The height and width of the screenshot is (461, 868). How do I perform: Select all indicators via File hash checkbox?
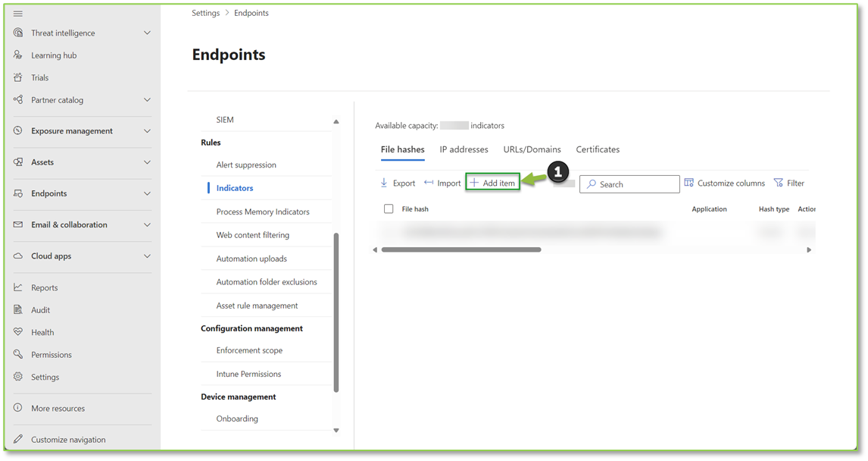(x=389, y=209)
